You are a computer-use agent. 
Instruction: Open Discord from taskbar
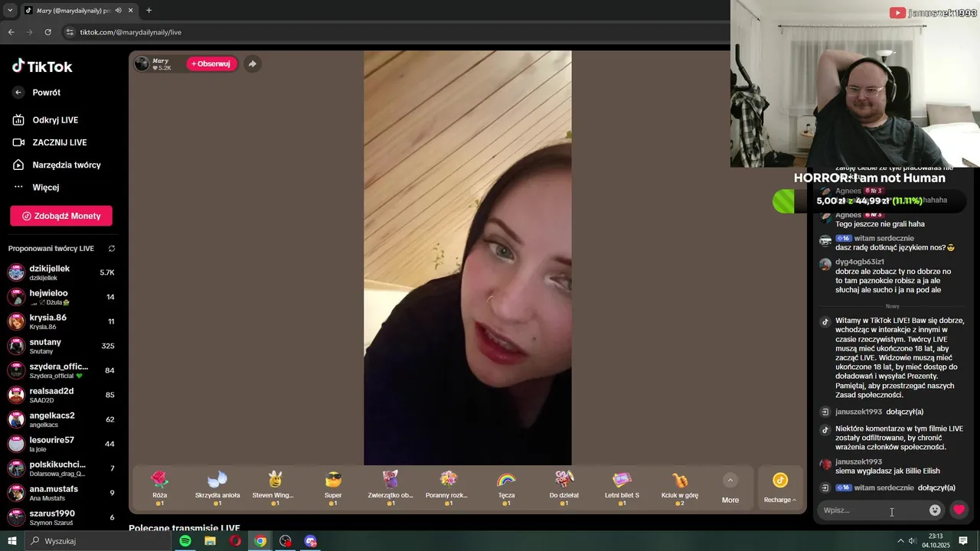pos(310,541)
